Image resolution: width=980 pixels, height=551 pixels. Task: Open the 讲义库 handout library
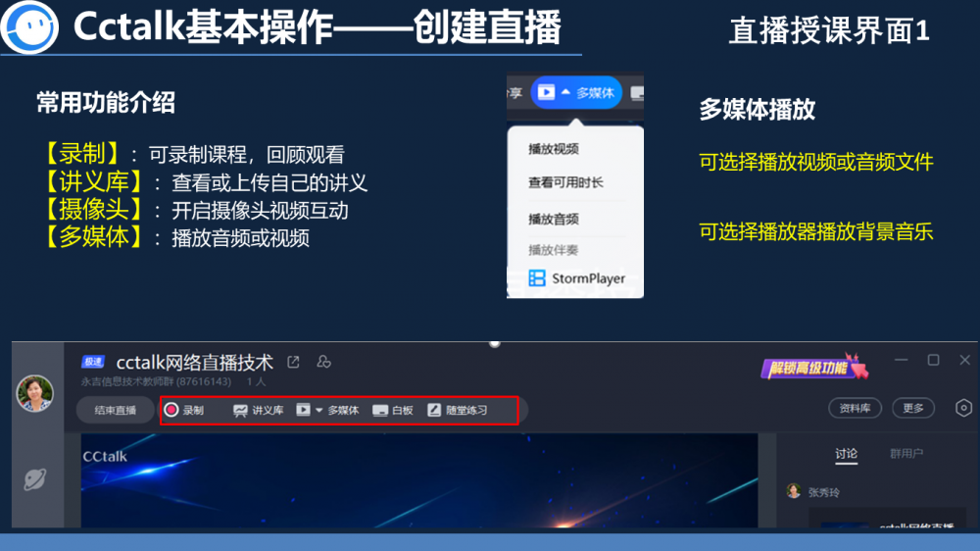click(258, 410)
